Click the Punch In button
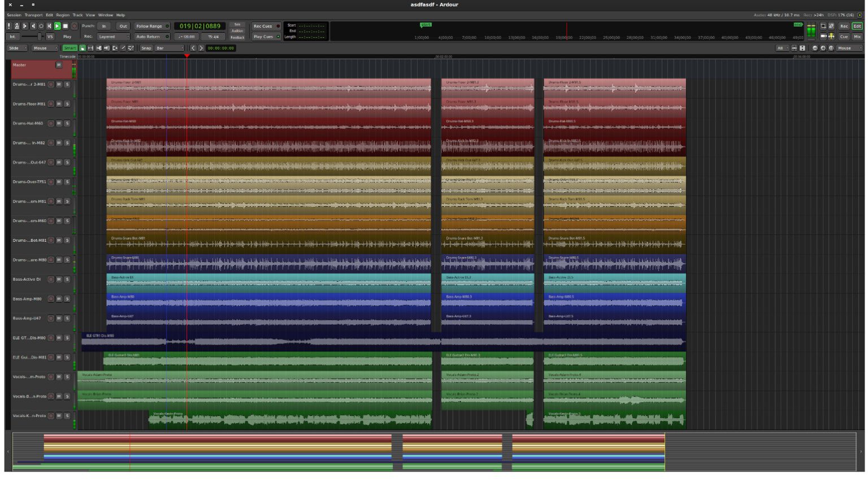 tap(104, 26)
